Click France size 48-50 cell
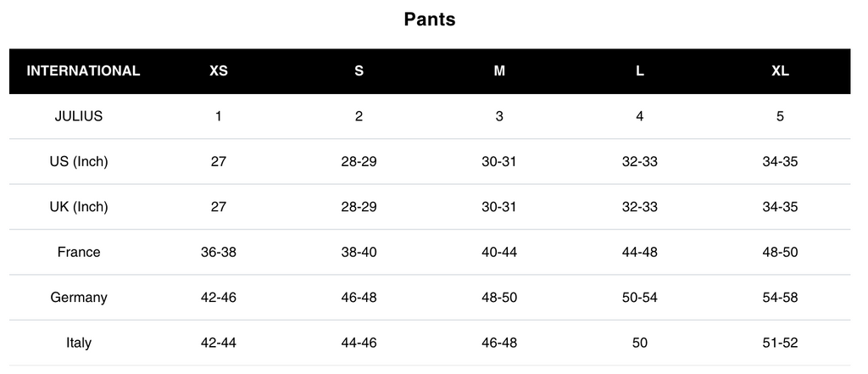Image resolution: width=868 pixels, height=374 pixels. 780,252
